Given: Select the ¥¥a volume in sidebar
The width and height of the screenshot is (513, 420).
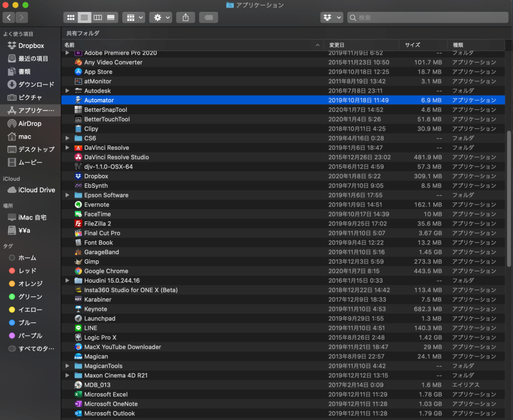Looking at the screenshot, I should (30, 231).
